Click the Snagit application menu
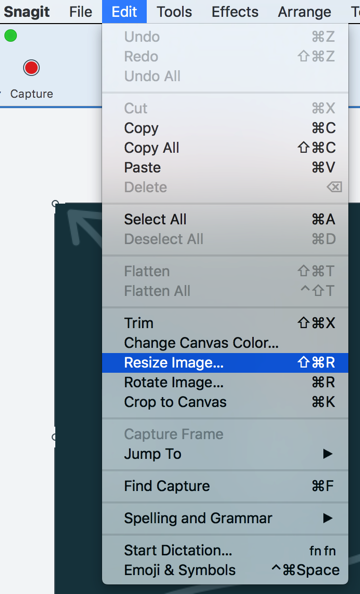 tap(27, 12)
